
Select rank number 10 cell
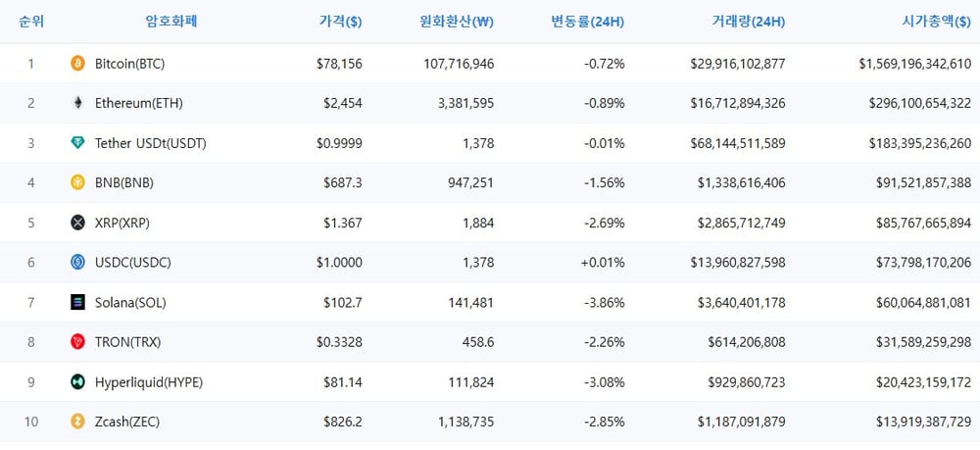tap(31, 423)
